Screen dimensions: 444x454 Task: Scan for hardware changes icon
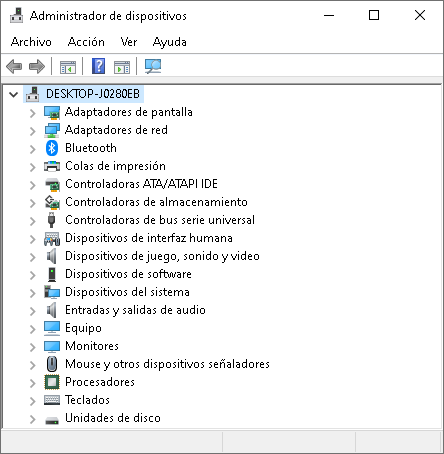click(153, 66)
